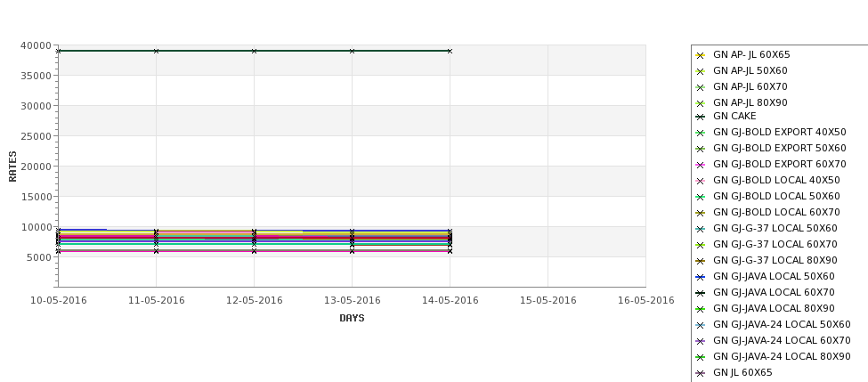Click GN GJ-JAVA-24 LOCAL 60X70 legend marker

[700, 342]
